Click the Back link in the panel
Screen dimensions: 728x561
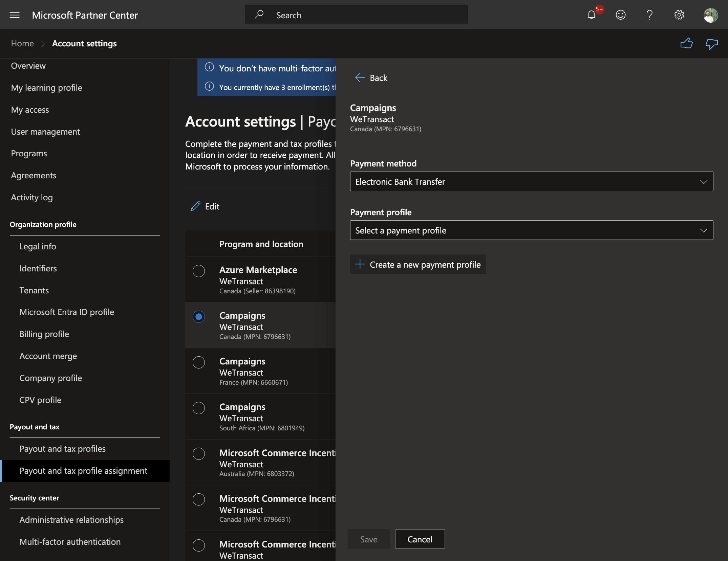tap(378, 78)
